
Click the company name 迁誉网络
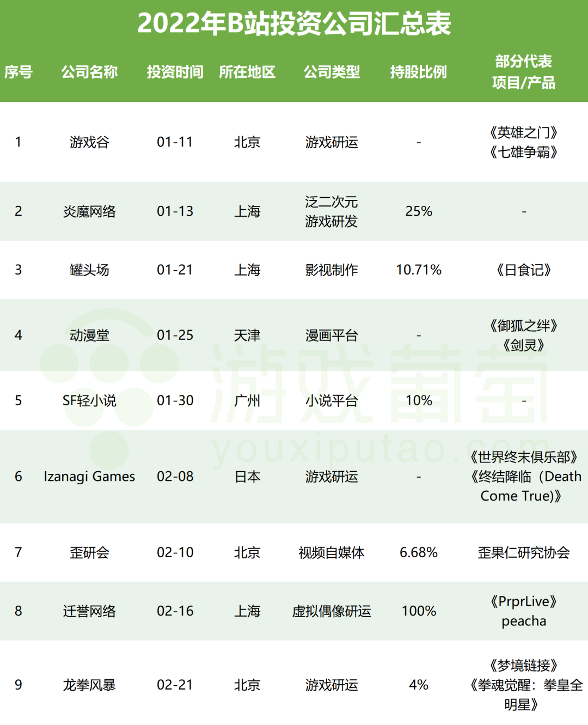pos(89,611)
